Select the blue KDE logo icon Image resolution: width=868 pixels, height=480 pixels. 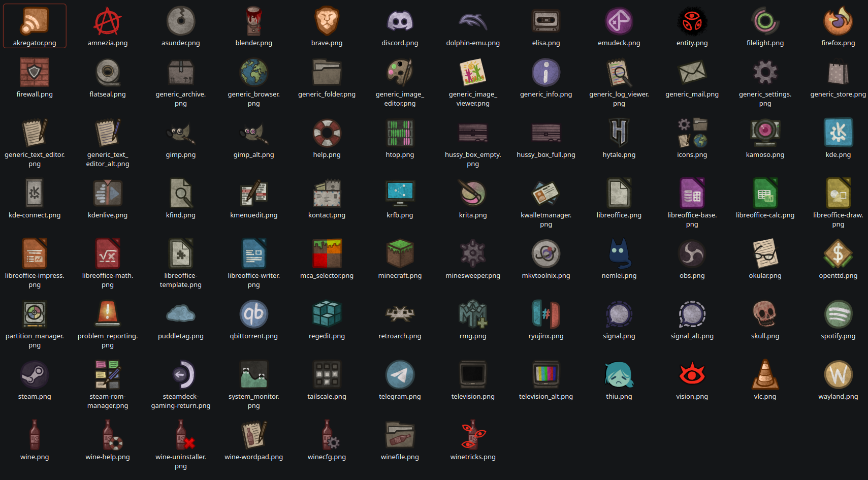coord(838,133)
